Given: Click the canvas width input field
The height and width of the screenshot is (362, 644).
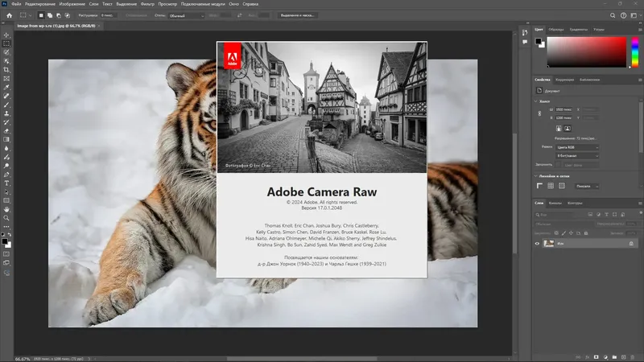Looking at the screenshot, I should 562,110.
